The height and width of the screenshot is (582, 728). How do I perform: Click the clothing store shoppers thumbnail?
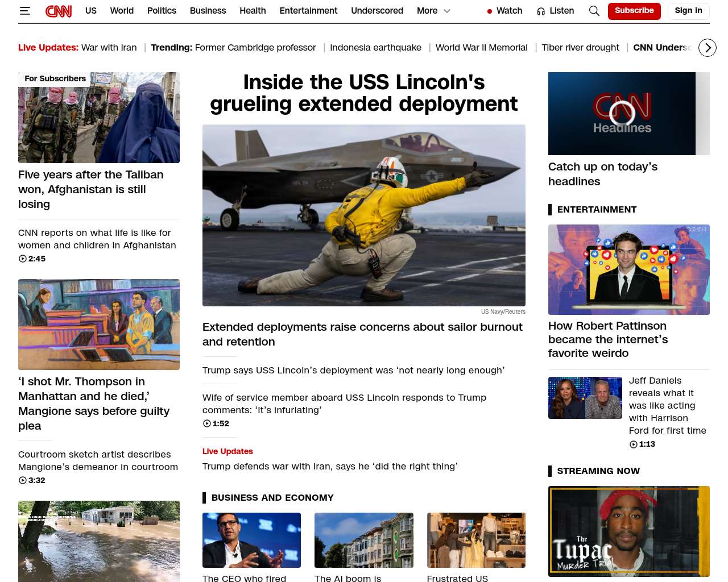(x=476, y=540)
